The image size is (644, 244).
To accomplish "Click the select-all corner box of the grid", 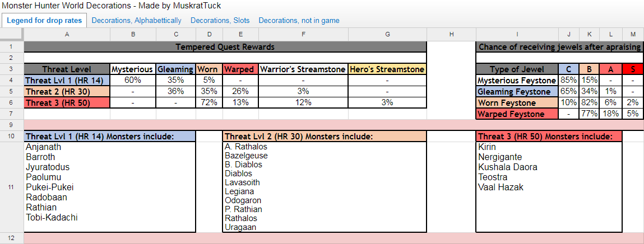I will click(12, 35).
